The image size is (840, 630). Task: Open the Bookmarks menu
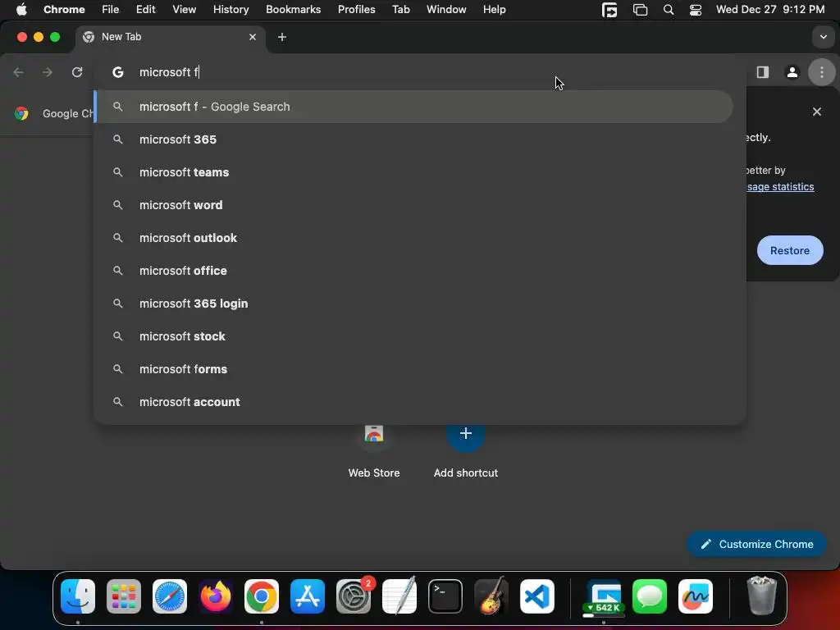[293, 10]
